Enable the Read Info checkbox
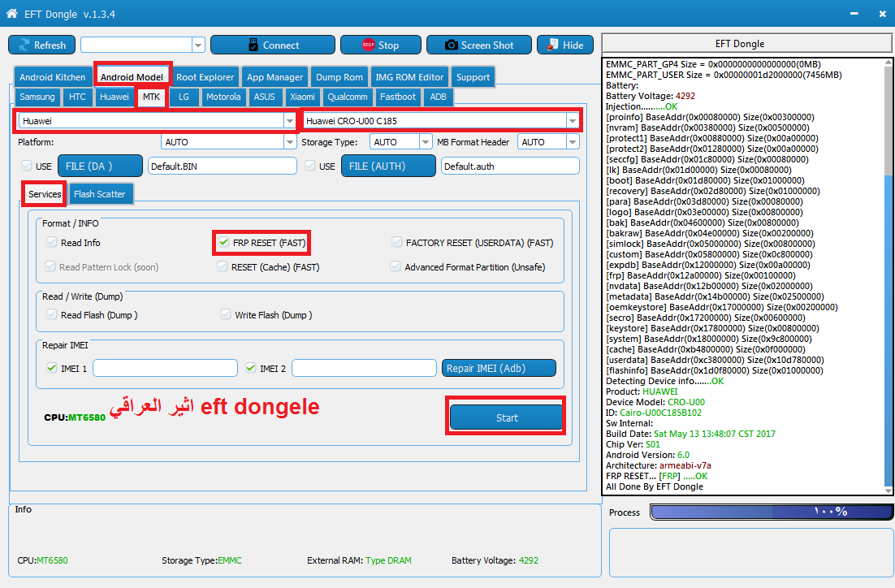The image size is (895, 588). click(52, 242)
